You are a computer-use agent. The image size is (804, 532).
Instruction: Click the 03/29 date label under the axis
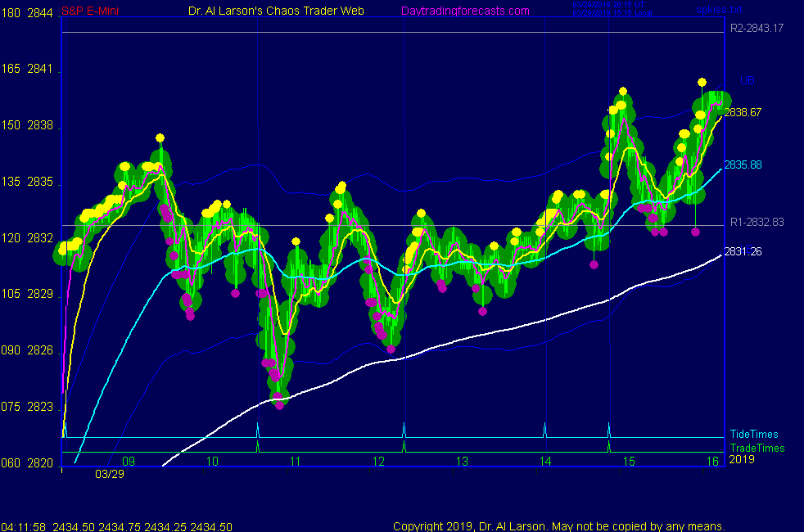[110, 474]
